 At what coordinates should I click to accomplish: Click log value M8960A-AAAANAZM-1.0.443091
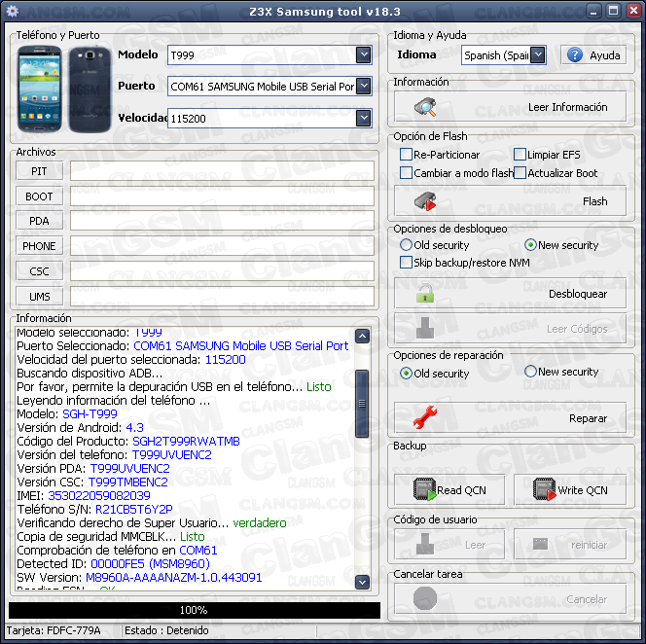pyautogui.click(x=174, y=577)
